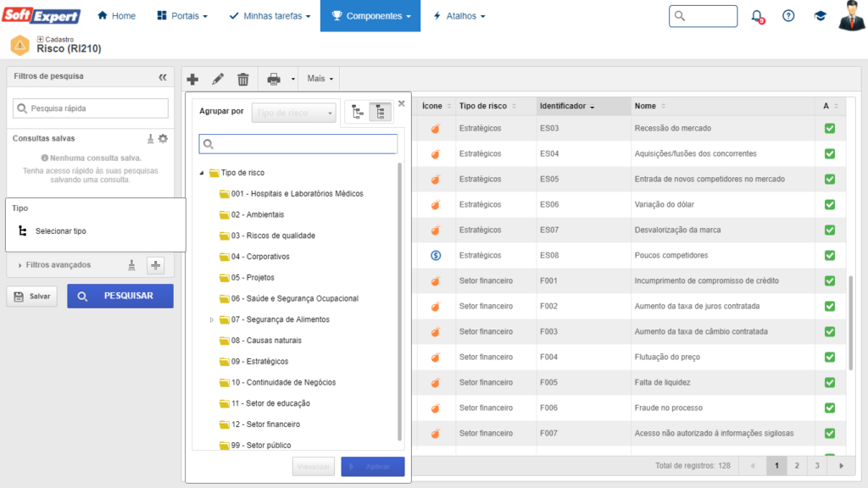Click the trash delete icon
This screenshot has height=488, width=868.
(x=243, y=79)
